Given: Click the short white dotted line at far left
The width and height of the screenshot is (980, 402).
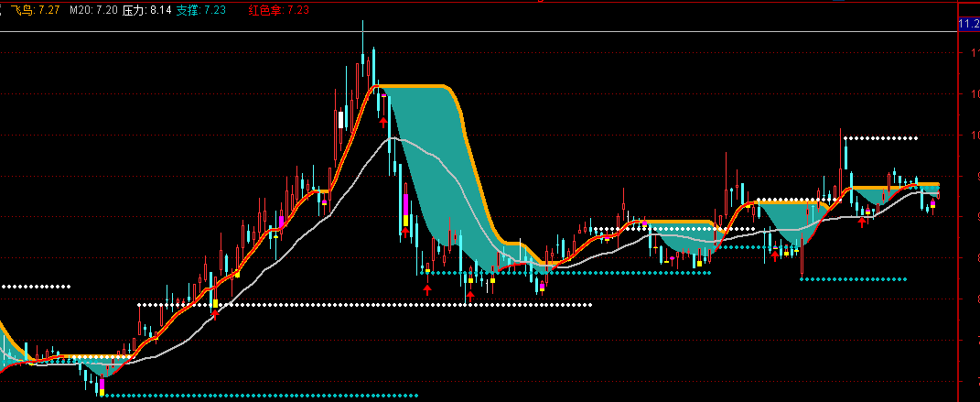Looking at the screenshot, I should tap(37, 287).
